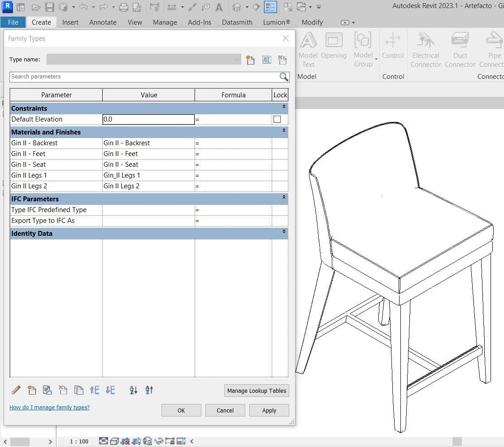
Task: Open the File tab
Action: point(13,22)
